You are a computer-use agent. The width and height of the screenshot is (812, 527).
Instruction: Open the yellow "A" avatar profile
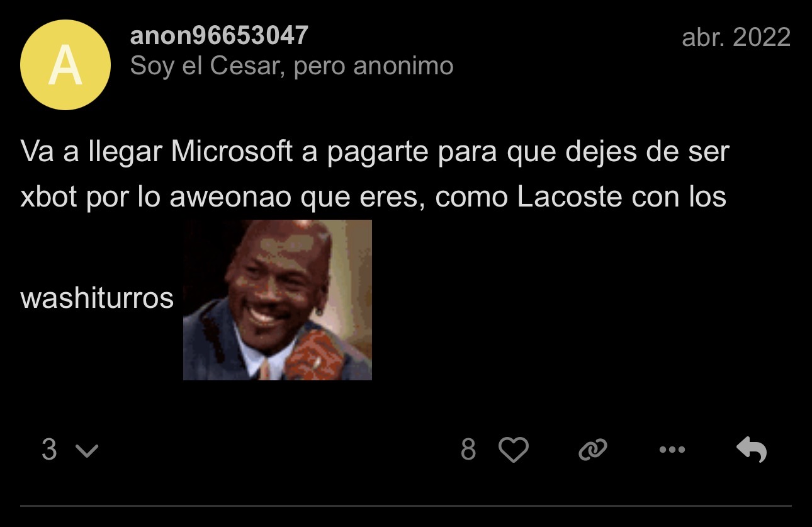(x=65, y=65)
